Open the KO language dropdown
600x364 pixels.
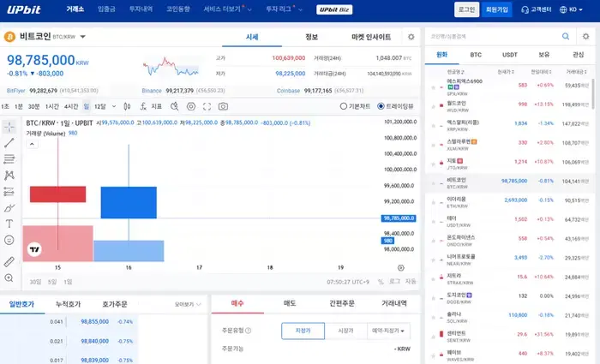coord(572,9)
